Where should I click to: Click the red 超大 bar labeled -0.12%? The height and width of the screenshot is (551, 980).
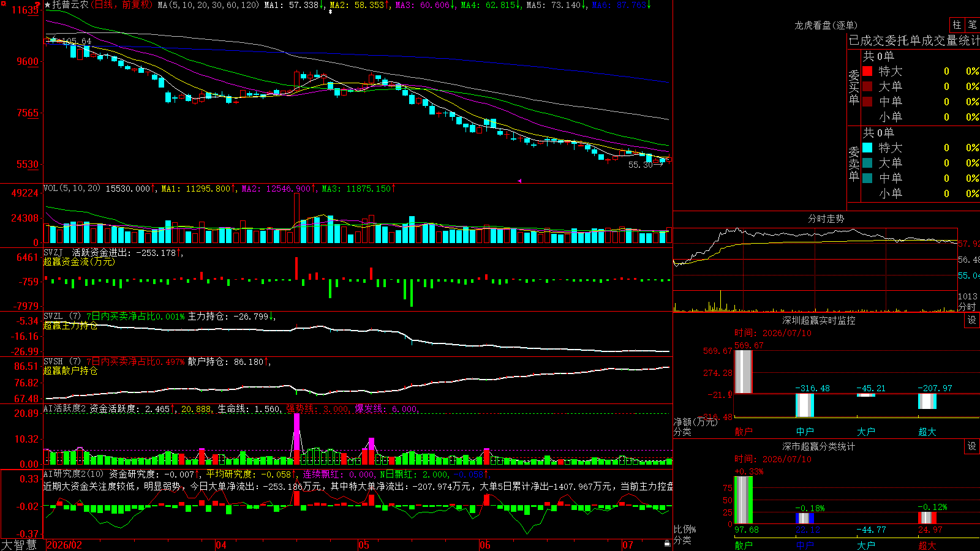pyautogui.click(x=927, y=518)
